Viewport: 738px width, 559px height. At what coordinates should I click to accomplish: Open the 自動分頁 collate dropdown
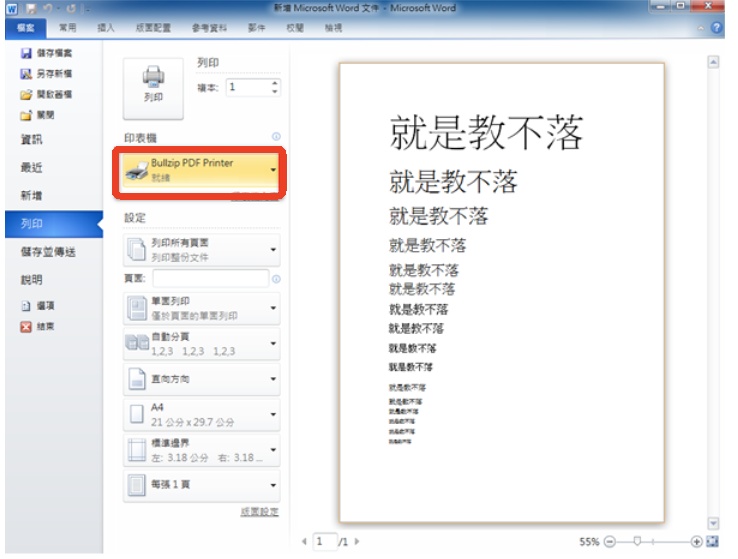point(201,344)
